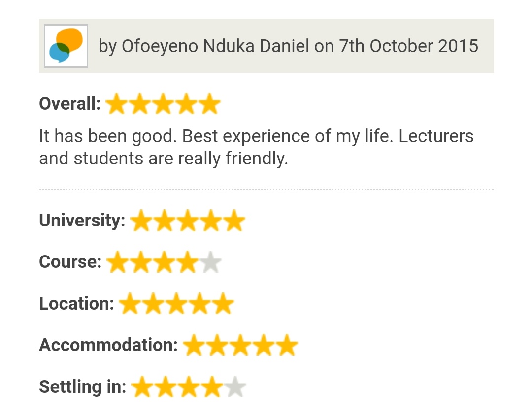
Task: Click the grey fifth star for Settling in
Action: click(x=235, y=387)
